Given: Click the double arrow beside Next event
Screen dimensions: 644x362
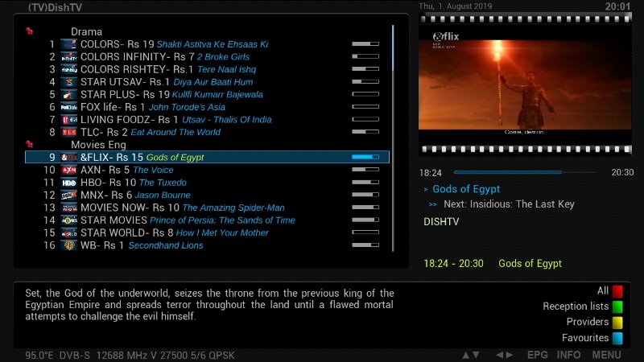Looking at the screenshot, I should [x=432, y=204].
